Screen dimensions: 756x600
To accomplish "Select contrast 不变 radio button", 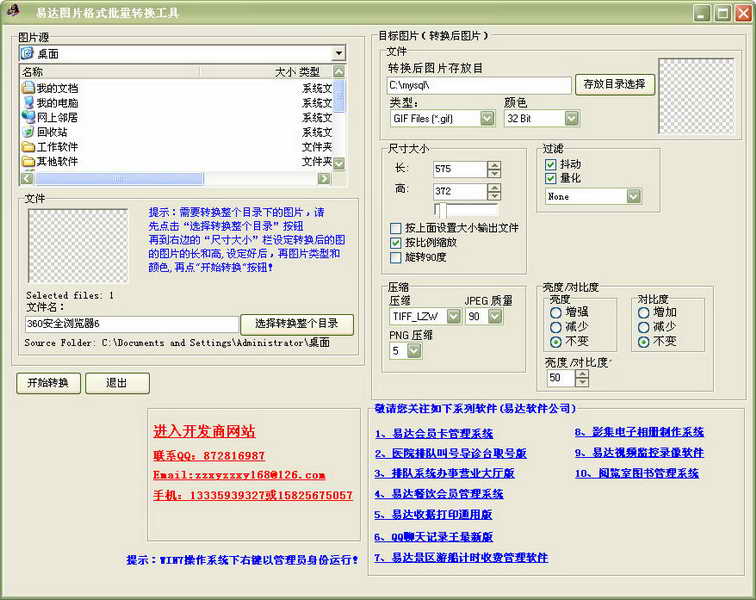I will pos(643,342).
